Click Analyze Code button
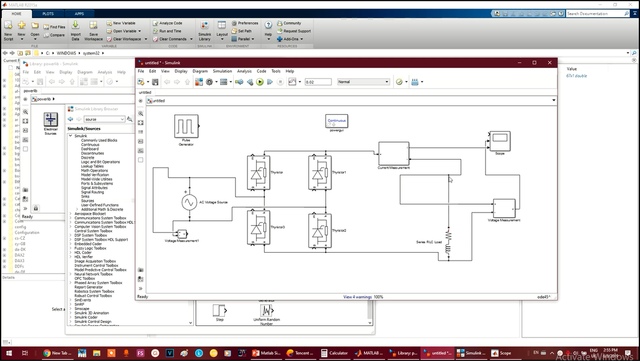Viewport: 640px width, 361px height. pyautogui.click(x=168, y=23)
